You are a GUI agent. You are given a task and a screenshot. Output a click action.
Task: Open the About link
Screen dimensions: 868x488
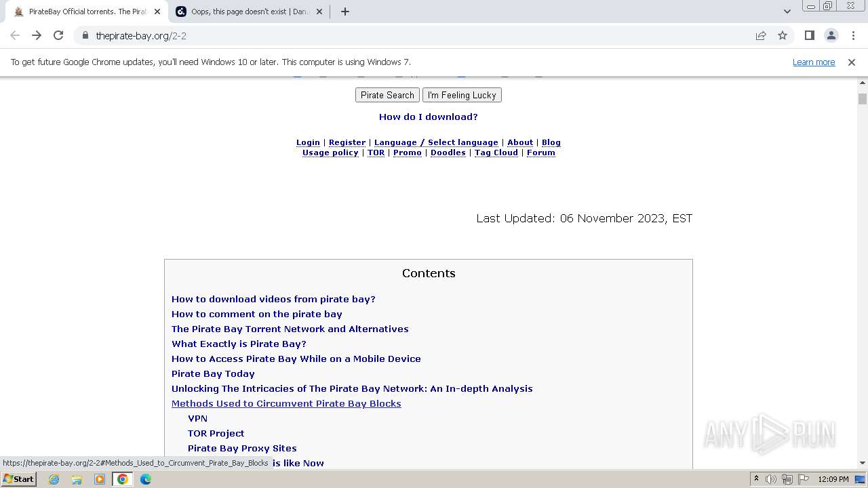[x=520, y=142]
